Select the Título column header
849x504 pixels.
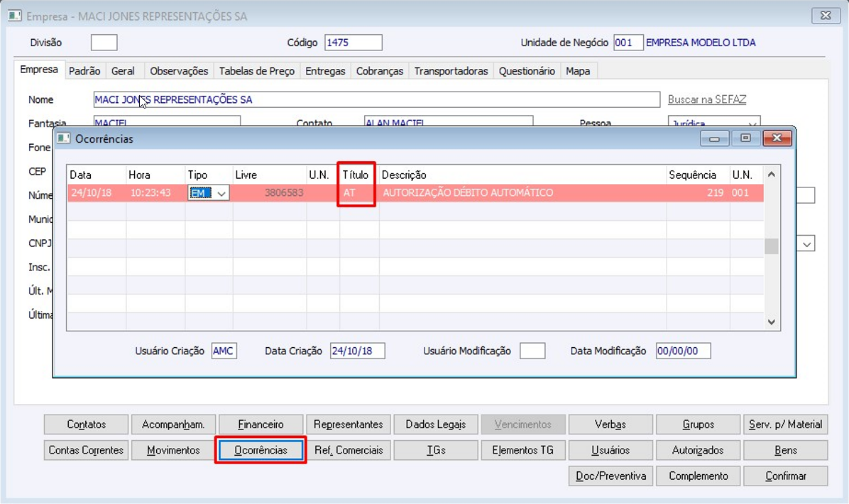[355, 175]
